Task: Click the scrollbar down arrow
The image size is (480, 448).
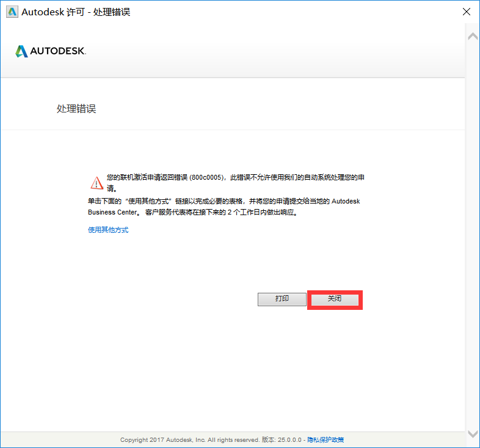Action: [473, 434]
